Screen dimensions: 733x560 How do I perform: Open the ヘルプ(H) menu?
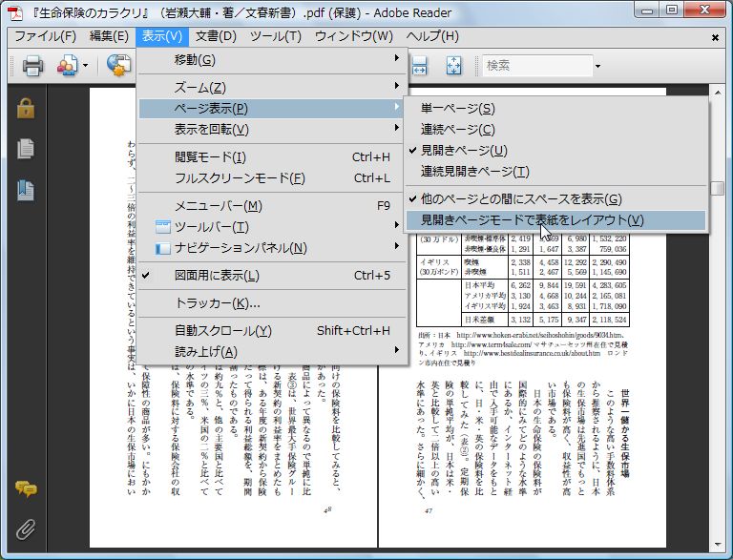[x=432, y=36]
